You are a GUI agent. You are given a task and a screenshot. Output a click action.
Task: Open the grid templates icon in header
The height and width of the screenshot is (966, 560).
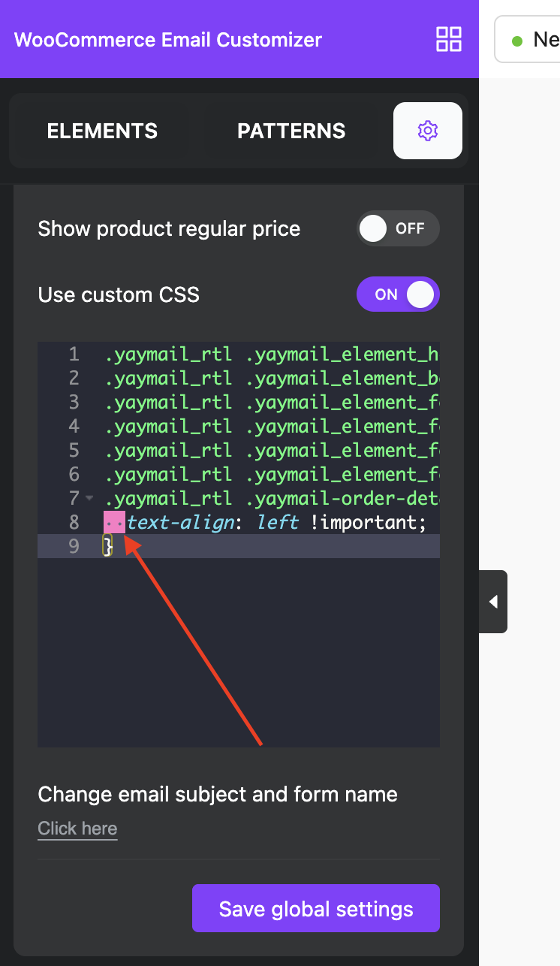point(449,39)
